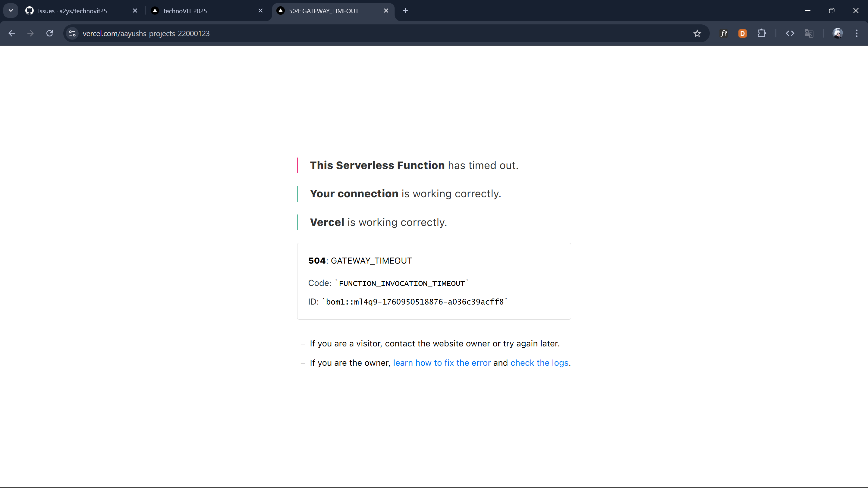Reload the timed-out Vercel page
This screenshot has width=868, height=488.
(49, 33)
